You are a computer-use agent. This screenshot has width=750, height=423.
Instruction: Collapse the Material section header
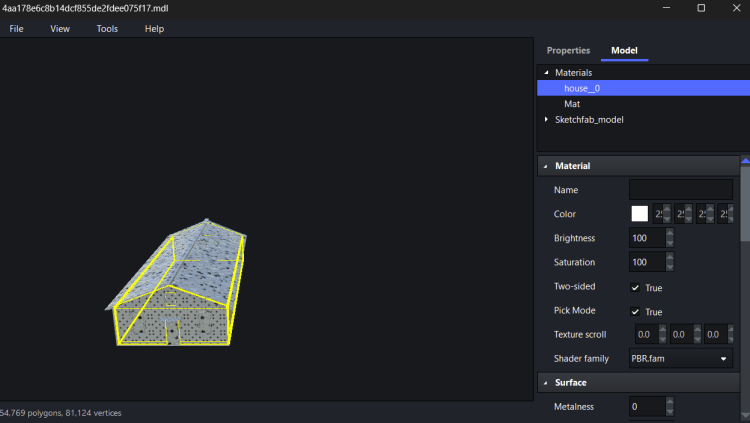(546, 166)
